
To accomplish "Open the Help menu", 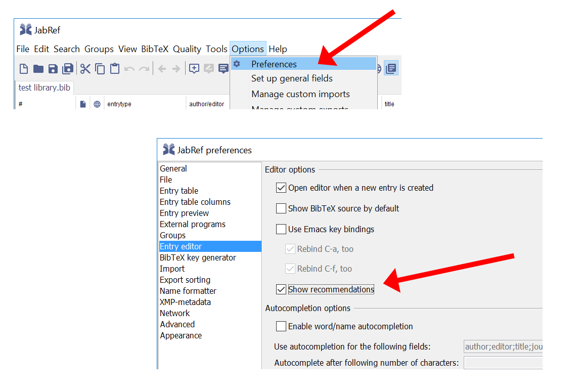I will pos(278,49).
